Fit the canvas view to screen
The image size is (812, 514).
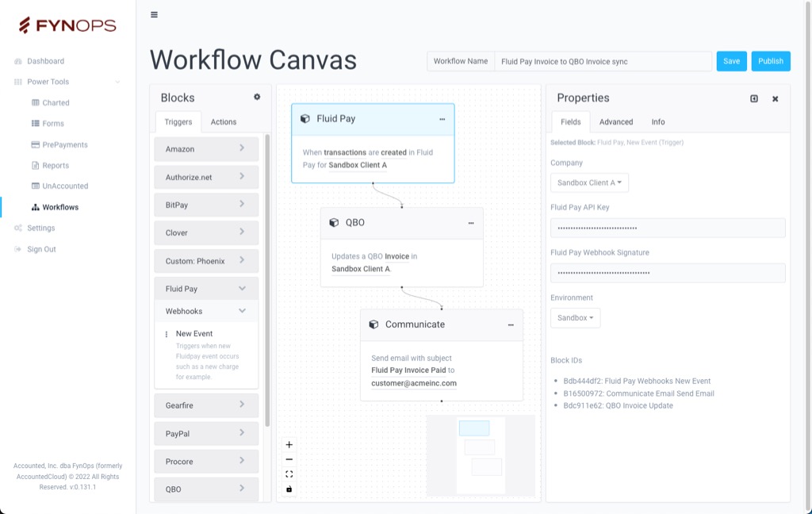289,474
